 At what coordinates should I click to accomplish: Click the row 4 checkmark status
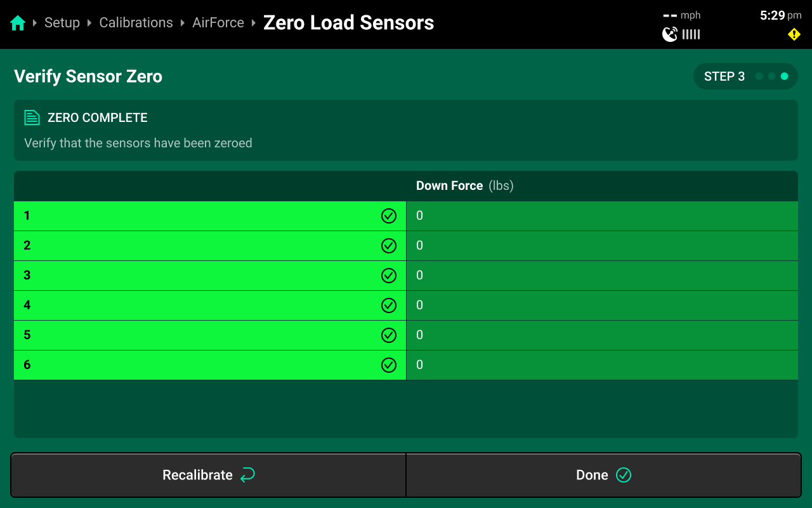pos(389,305)
